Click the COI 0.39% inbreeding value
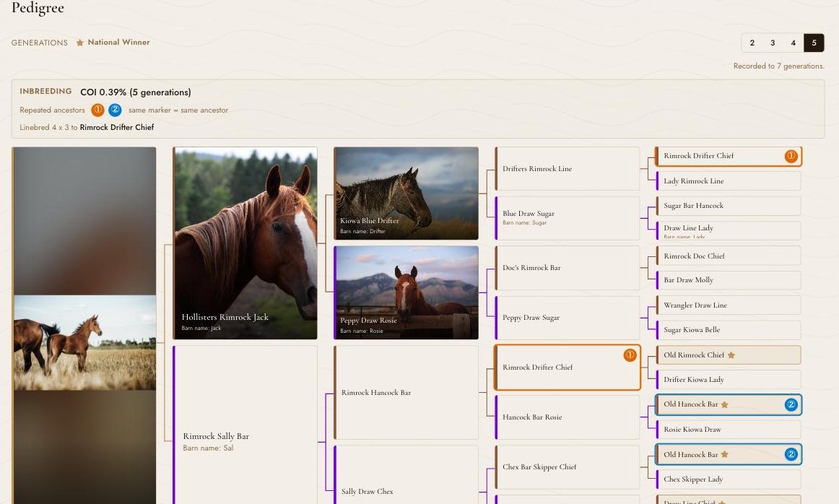The width and height of the screenshot is (839, 504). click(135, 92)
